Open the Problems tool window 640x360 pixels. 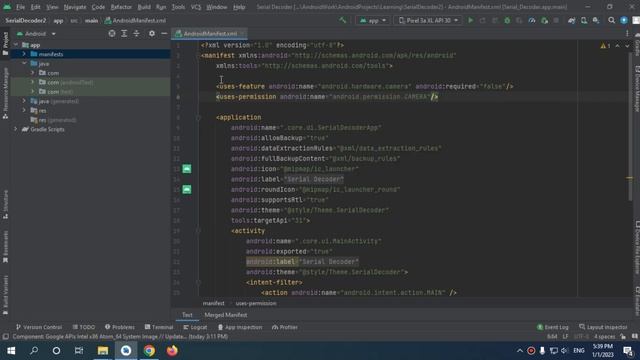tap(120, 327)
